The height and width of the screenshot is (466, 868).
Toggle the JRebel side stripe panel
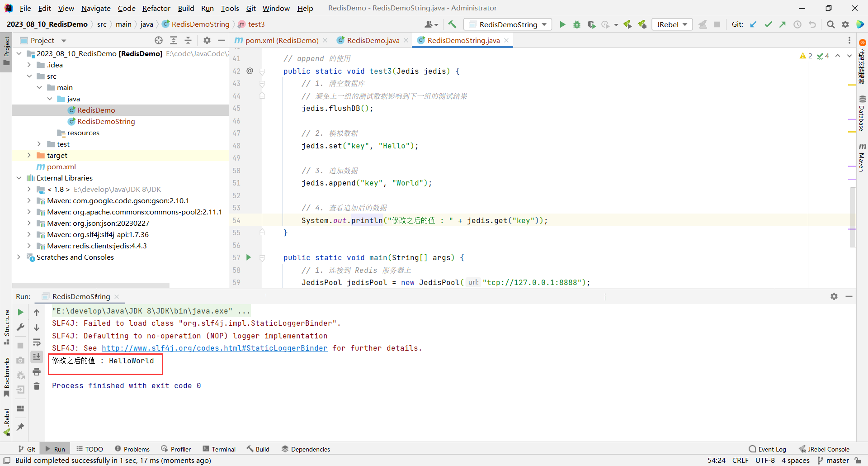click(6, 422)
